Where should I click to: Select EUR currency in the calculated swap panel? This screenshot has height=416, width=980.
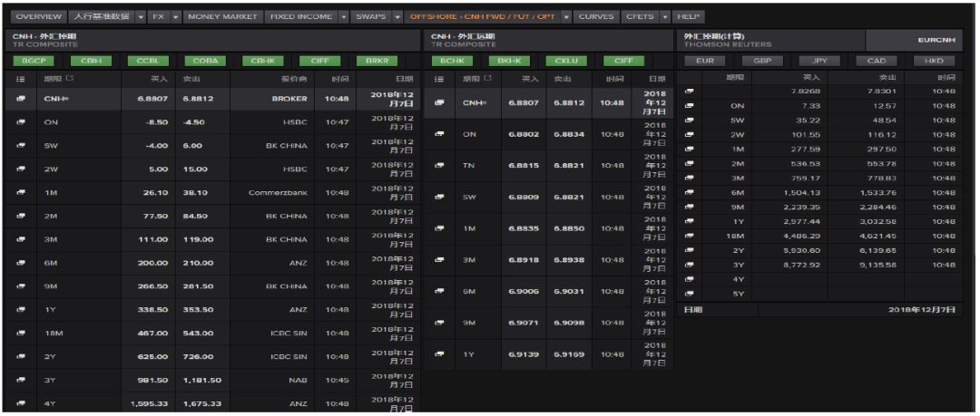(706, 62)
